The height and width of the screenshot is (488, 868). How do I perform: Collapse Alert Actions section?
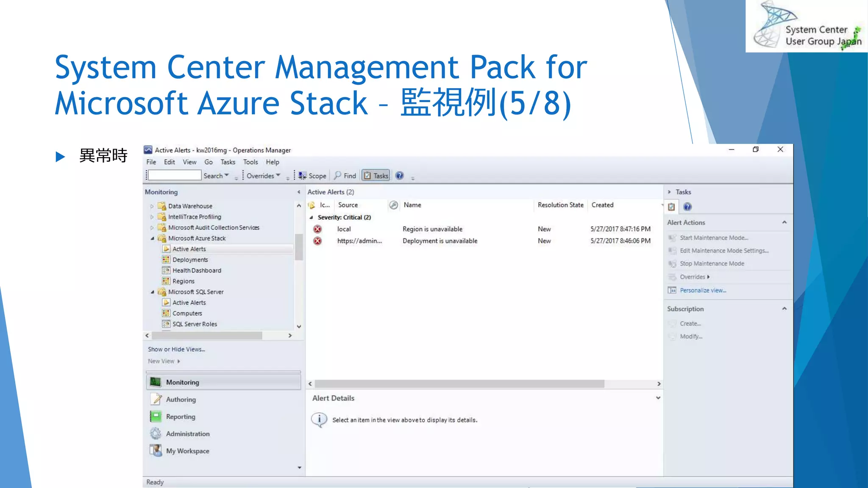785,222
